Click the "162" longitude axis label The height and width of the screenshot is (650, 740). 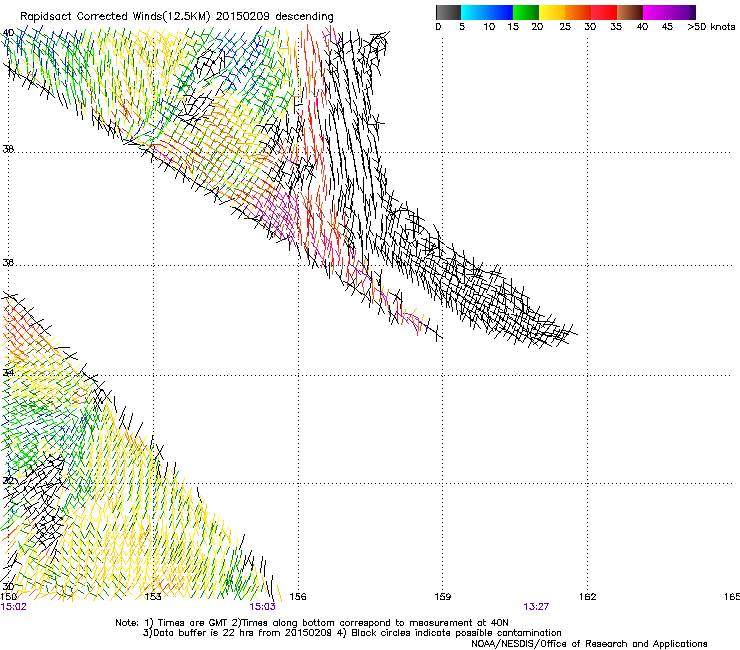588,597
